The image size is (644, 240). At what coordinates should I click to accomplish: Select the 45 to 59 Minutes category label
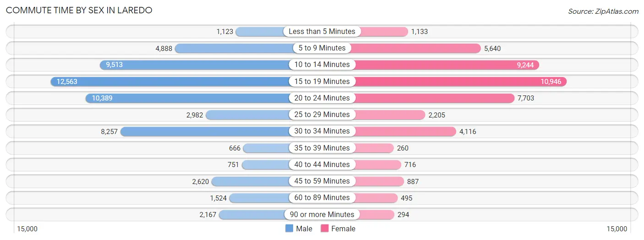click(322, 181)
